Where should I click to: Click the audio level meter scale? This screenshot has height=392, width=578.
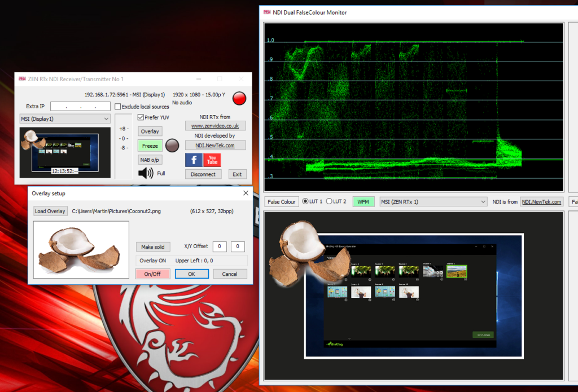coord(124,146)
